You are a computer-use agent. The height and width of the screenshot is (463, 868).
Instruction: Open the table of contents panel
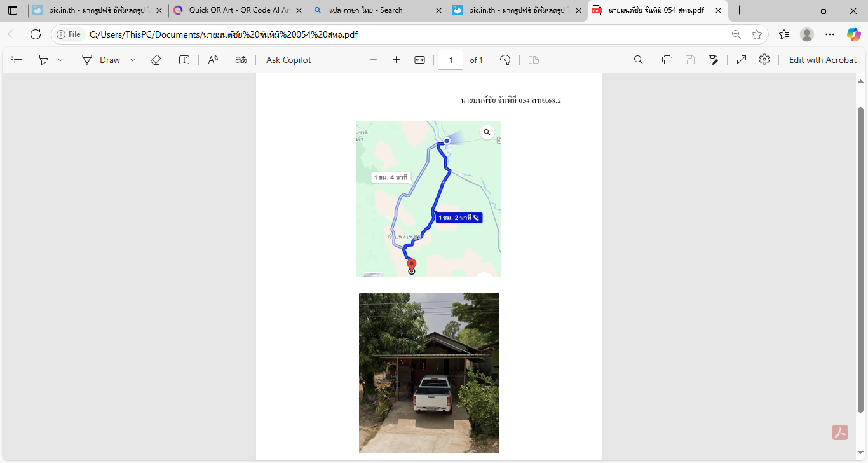click(x=17, y=59)
